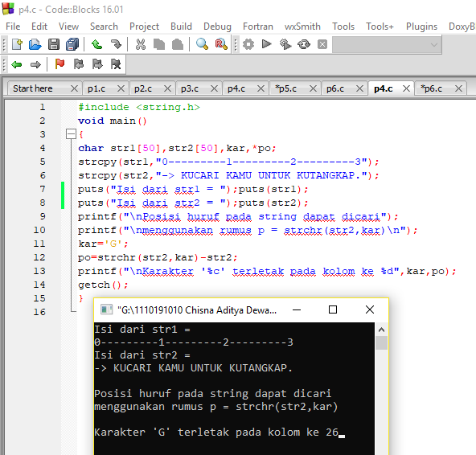Go to the next bookmark icon
This screenshot has width=476, height=455.
pos(97,64)
